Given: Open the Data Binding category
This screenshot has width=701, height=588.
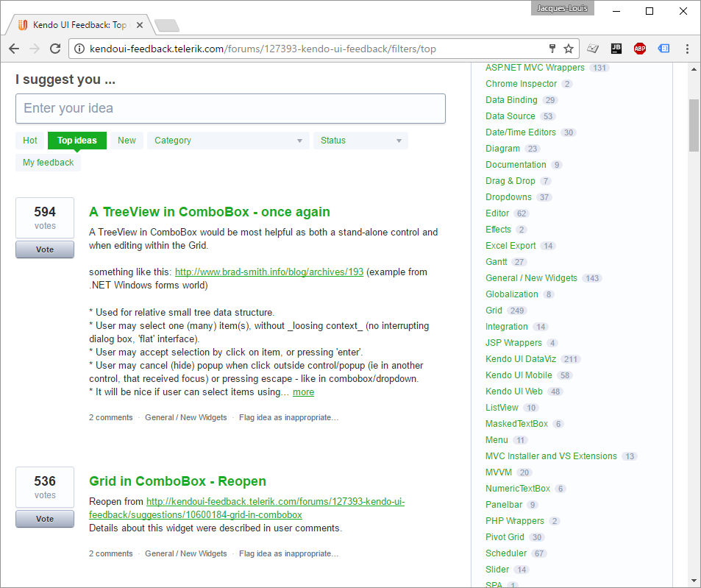Looking at the screenshot, I should point(511,99).
